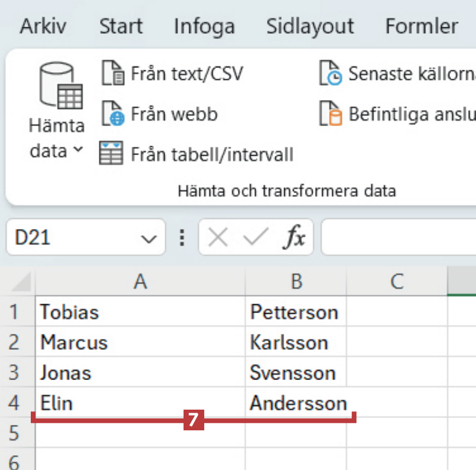This screenshot has height=470, width=476.
Task: Open the Formler tab
Action: coord(422,26)
